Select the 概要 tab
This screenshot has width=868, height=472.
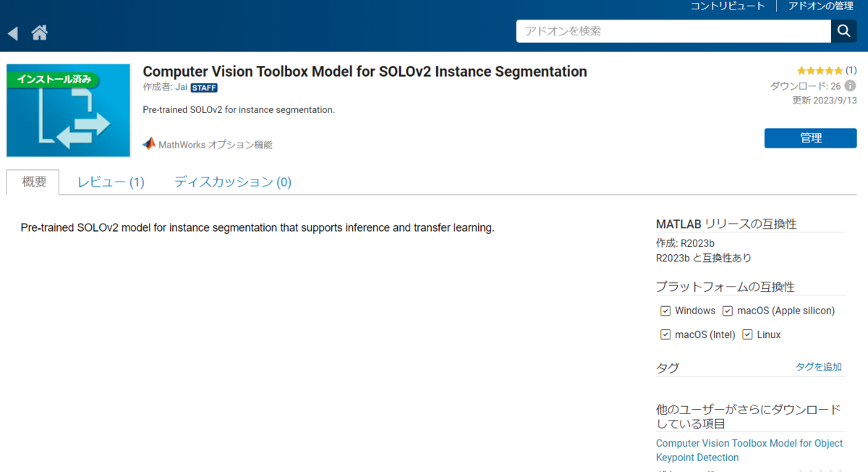[33, 182]
